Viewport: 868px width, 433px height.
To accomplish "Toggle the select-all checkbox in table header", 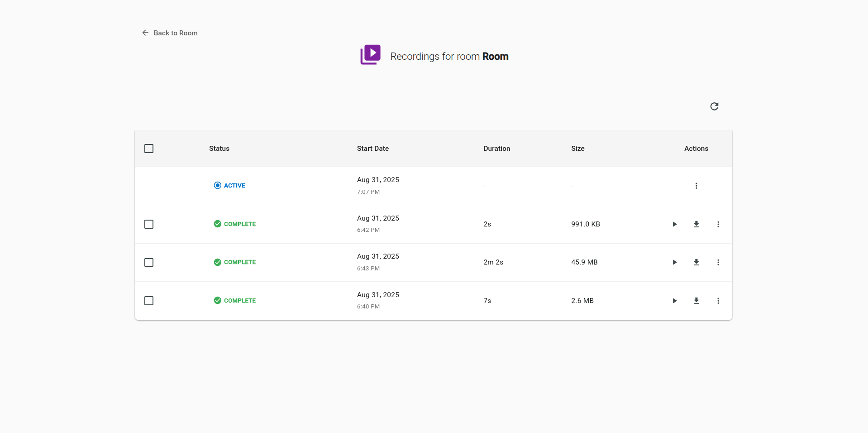I will [x=149, y=149].
